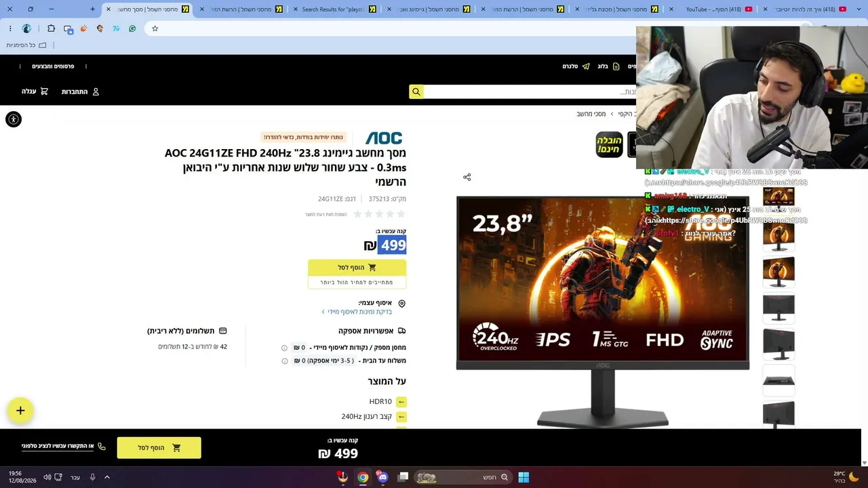Close the active מסך מחשב tab

[x=108, y=9]
